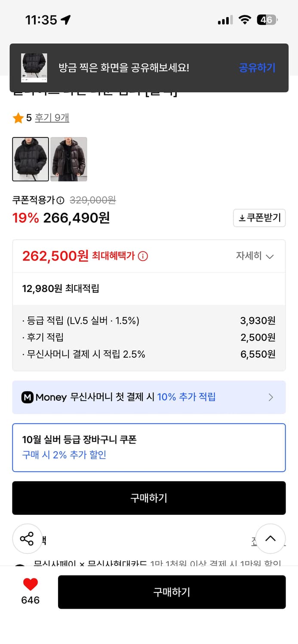Image resolution: width=298 pixels, height=644 pixels.
Task: Tap 공유하기 to share the screenshot
Action: click(257, 68)
